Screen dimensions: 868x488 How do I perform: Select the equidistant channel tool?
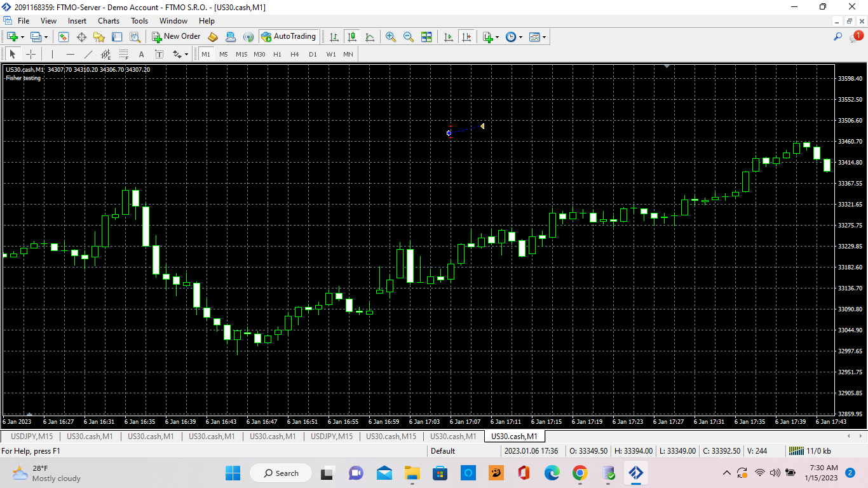point(106,54)
